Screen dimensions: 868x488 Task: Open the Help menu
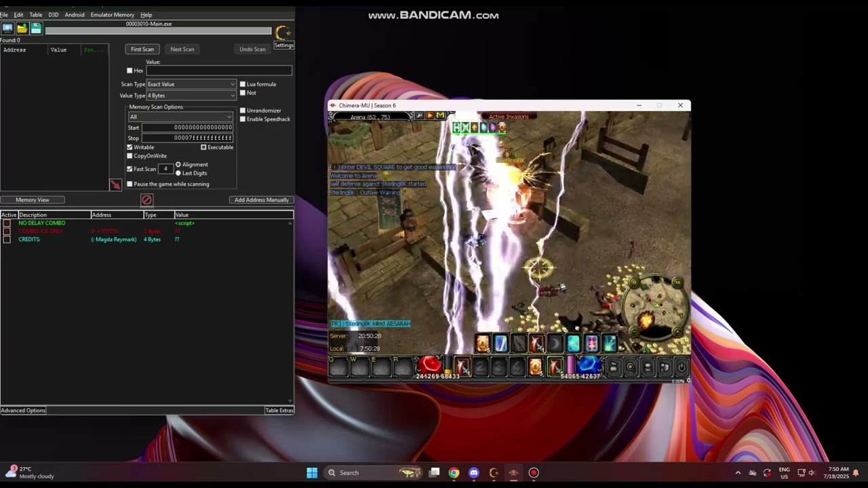146,14
